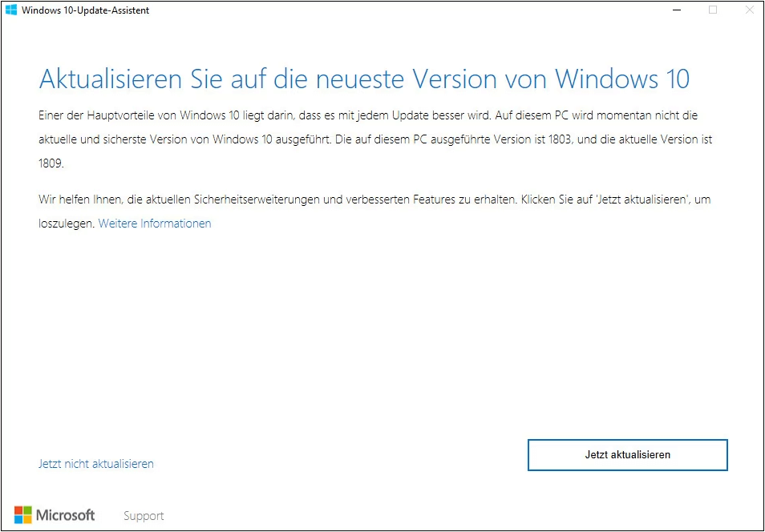Click the maximize icon in the title bar
Image resolution: width=765 pixels, height=532 pixels.
click(x=712, y=10)
